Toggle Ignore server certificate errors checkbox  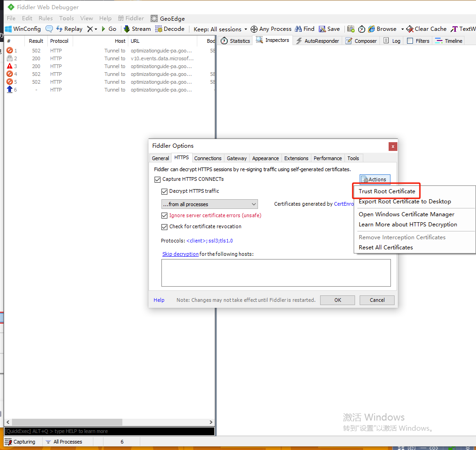164,216
